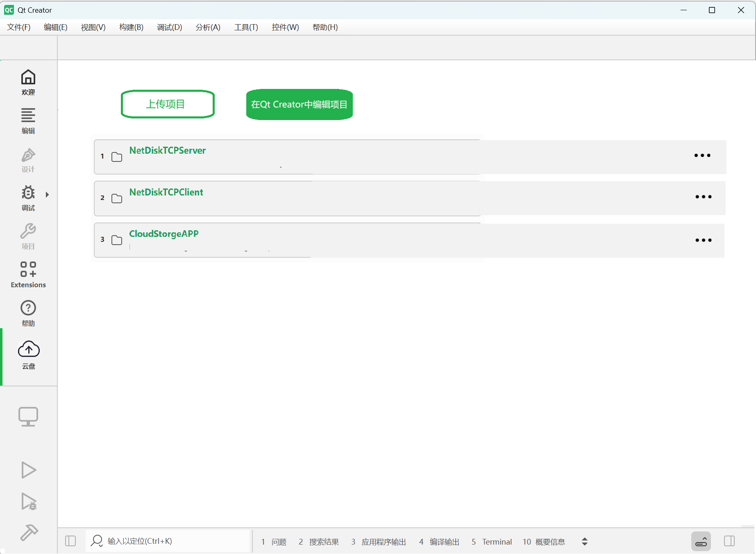Viewport: 756px width, 554px height.
Task: Click the Start Debugging run icon
Action: click(28, 501)
